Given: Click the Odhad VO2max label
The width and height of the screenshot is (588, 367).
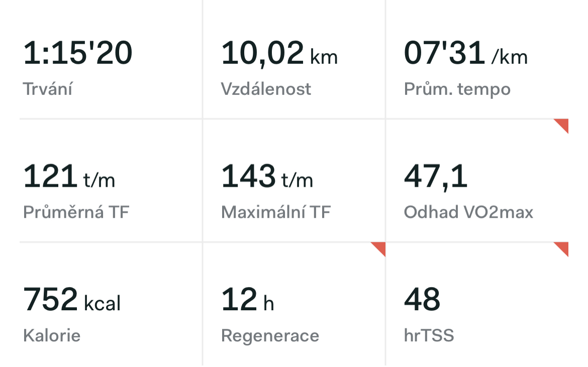Looking at the screenshot, I should (468, 212).
